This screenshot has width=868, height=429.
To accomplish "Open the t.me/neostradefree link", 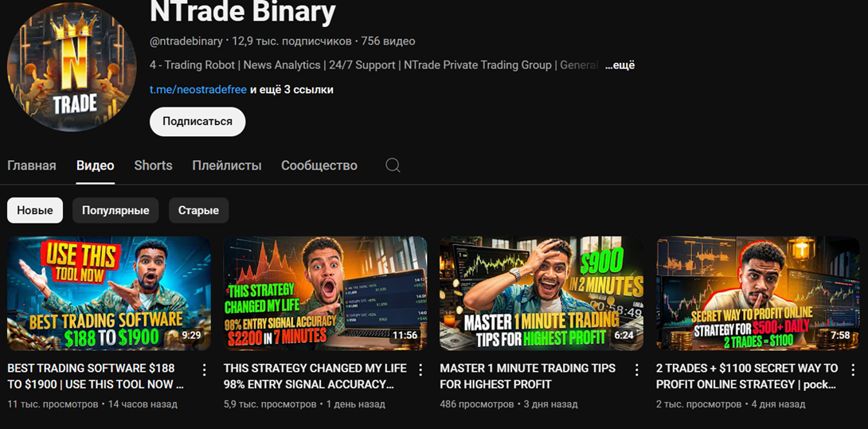I will click(x=197, y=90).
